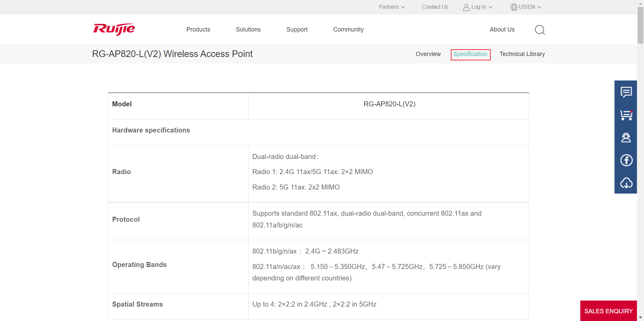The height and width of the screenshot is (321, 644).
Task: Click 'Radio 1: 2.4G 11ax/5G 11ax' line
Action: point(313,172)
